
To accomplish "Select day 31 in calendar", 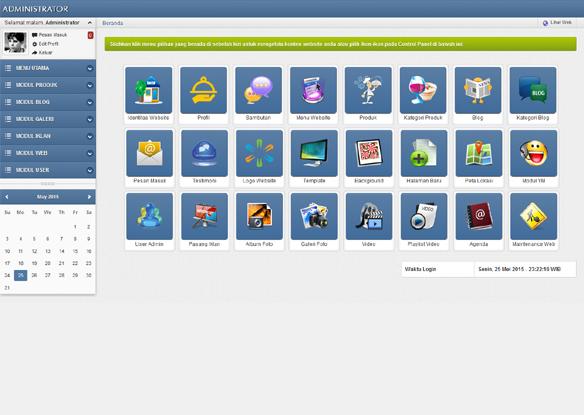I will click(x=7, y=288).
